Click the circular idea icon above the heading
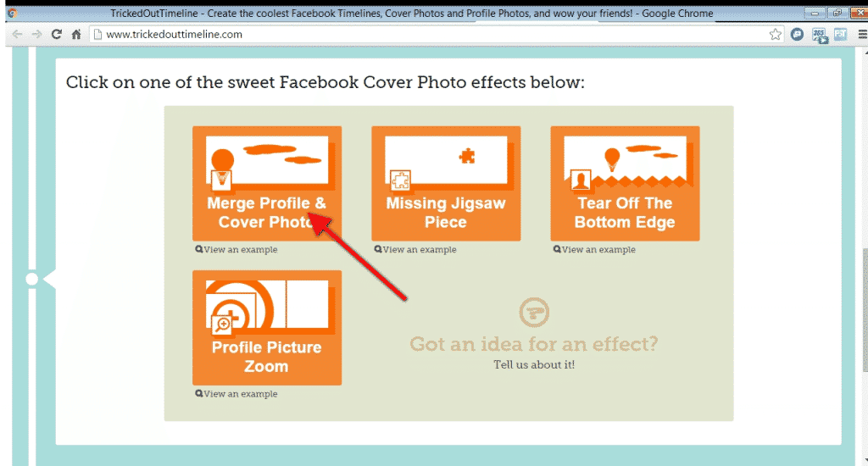The image size is (868, 466). (534, 312)
